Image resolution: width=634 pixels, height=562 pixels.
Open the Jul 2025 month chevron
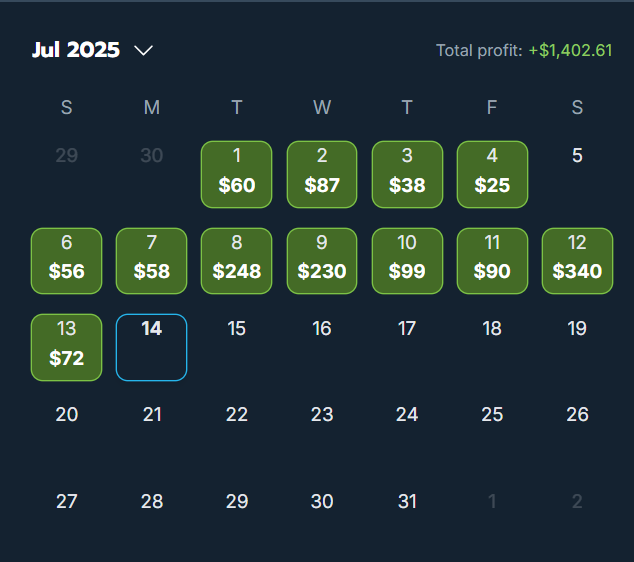(143, 51)
